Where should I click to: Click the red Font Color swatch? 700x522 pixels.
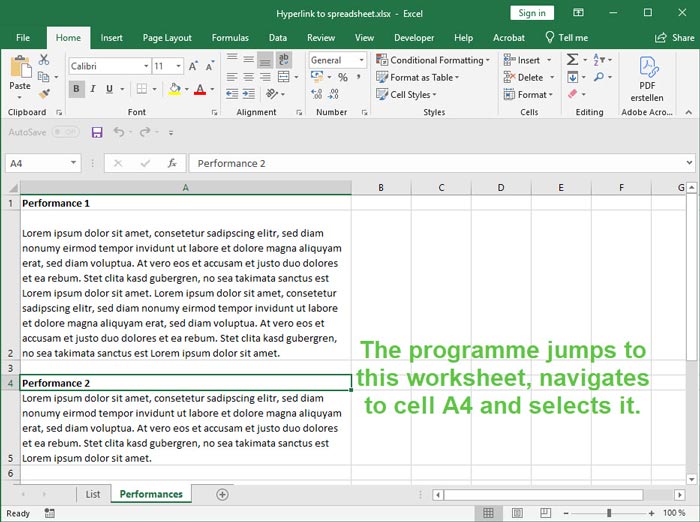200,89
